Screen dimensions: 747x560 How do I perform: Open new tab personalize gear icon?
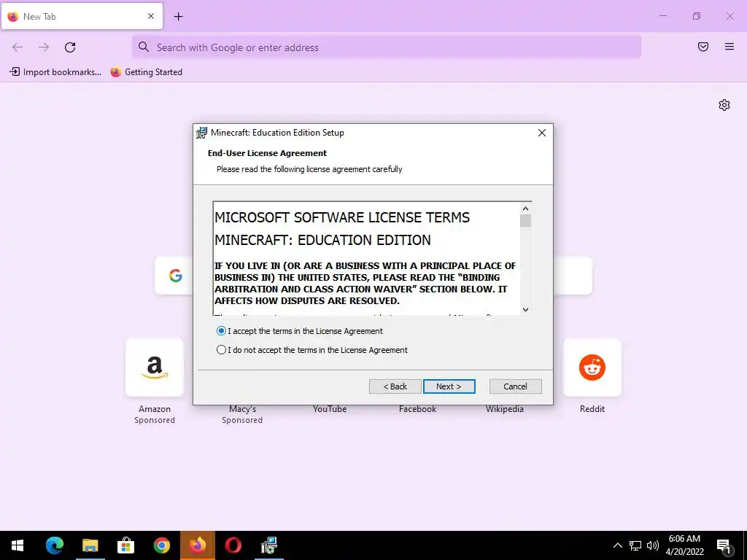(724, 105)
